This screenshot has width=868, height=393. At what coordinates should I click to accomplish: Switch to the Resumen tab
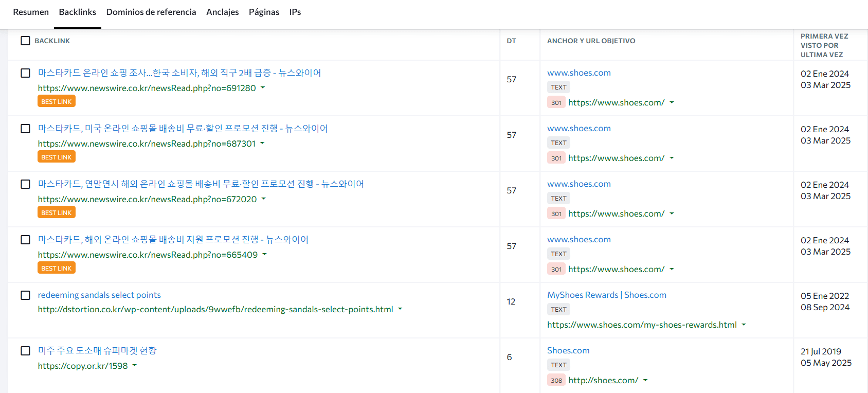tap(31, 12)
